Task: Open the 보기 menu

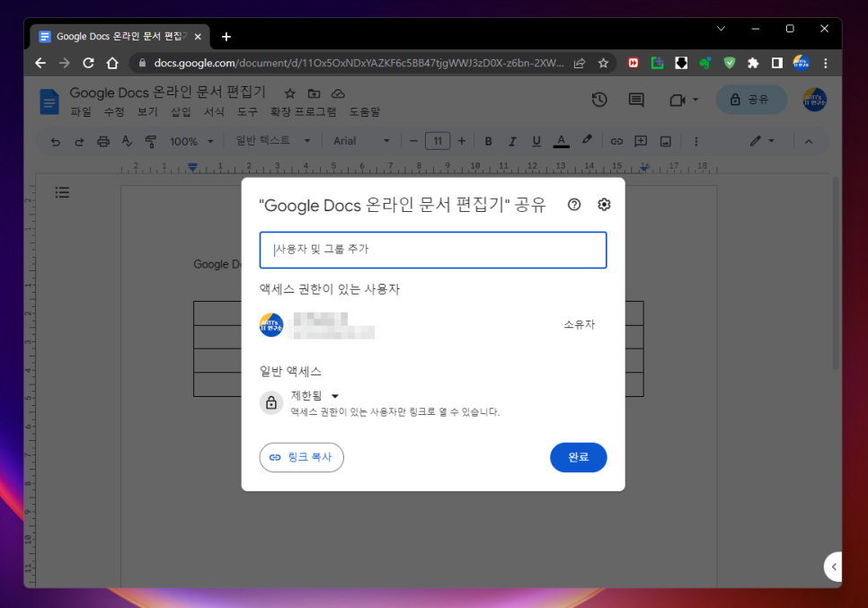Action: 147,111
